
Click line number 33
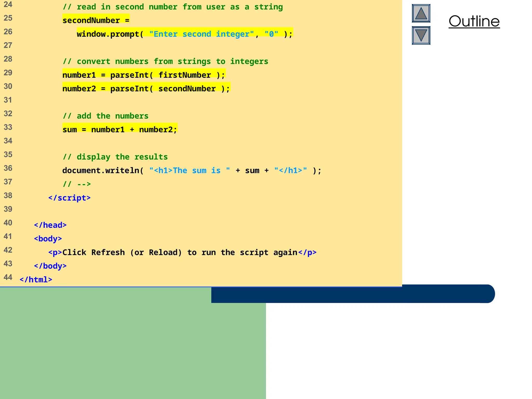8,127
